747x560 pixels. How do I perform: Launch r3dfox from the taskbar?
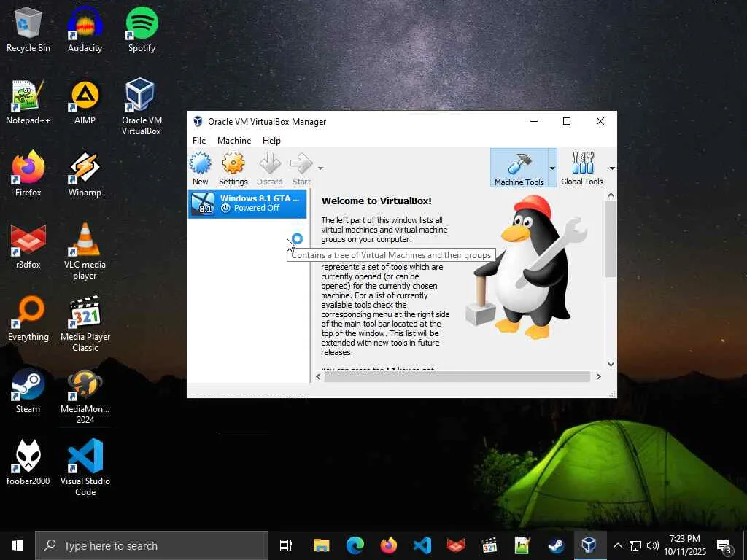point(455,545)
